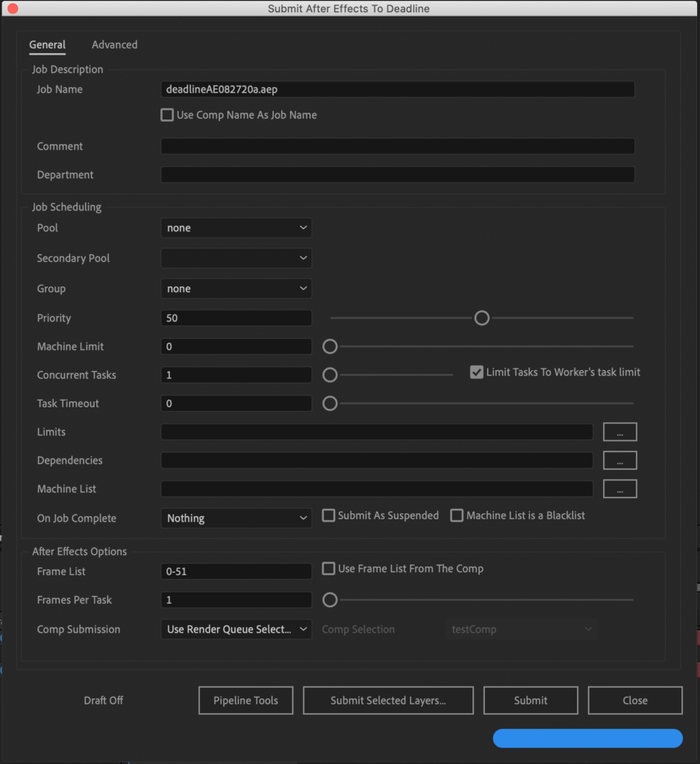Click the Task Timeout slider handle
Viewport: 700px width, 764px height.
330,404
